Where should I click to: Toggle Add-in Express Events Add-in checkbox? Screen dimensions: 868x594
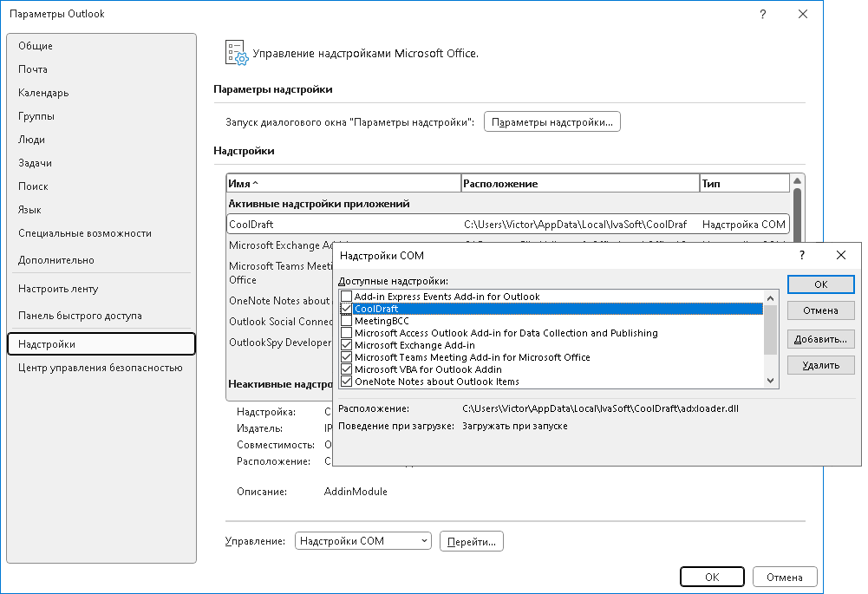[x=347, y=297]
